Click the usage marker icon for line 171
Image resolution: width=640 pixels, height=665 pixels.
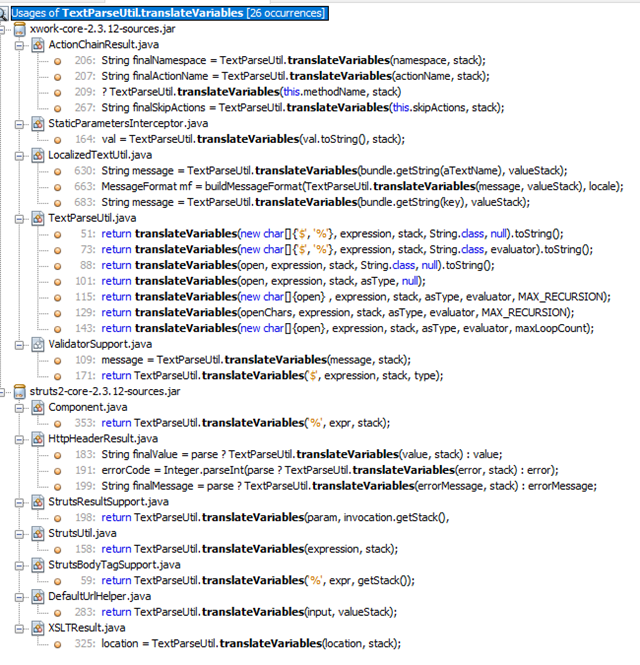click(57, 377)
